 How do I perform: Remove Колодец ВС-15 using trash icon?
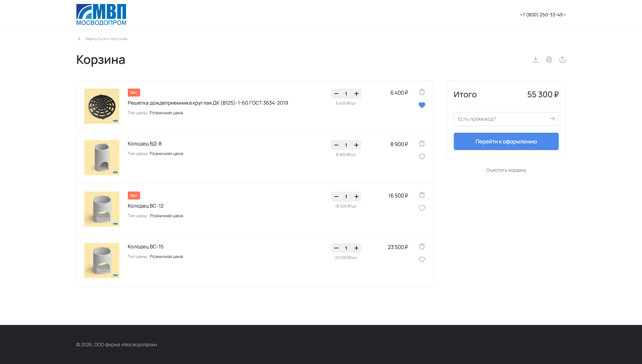click(x=422, y=247)
